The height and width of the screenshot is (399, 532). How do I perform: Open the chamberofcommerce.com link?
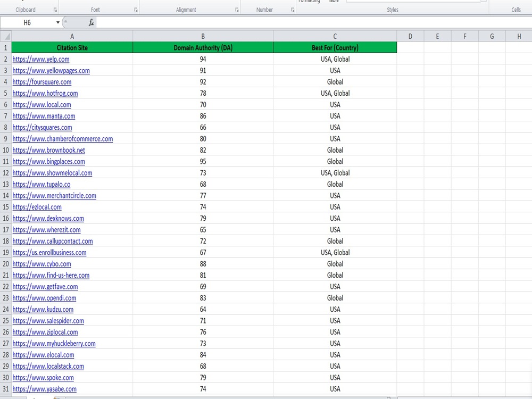click(63, 139)
